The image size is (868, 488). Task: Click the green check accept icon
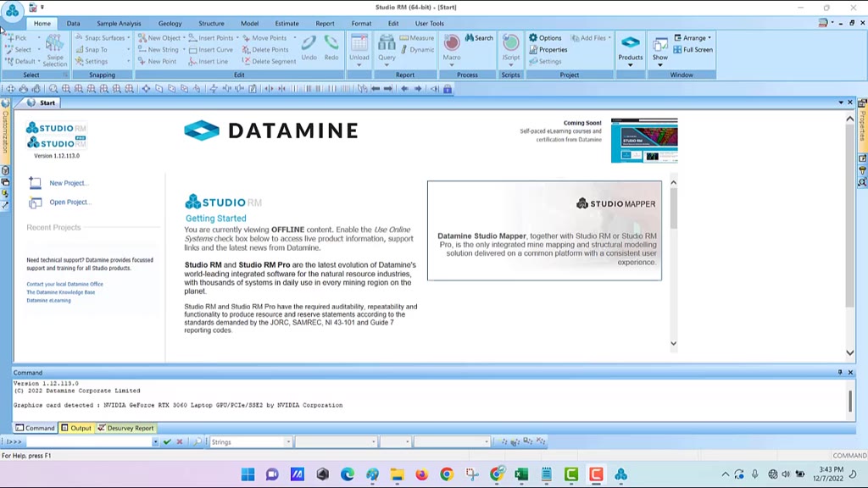(167, 441)
